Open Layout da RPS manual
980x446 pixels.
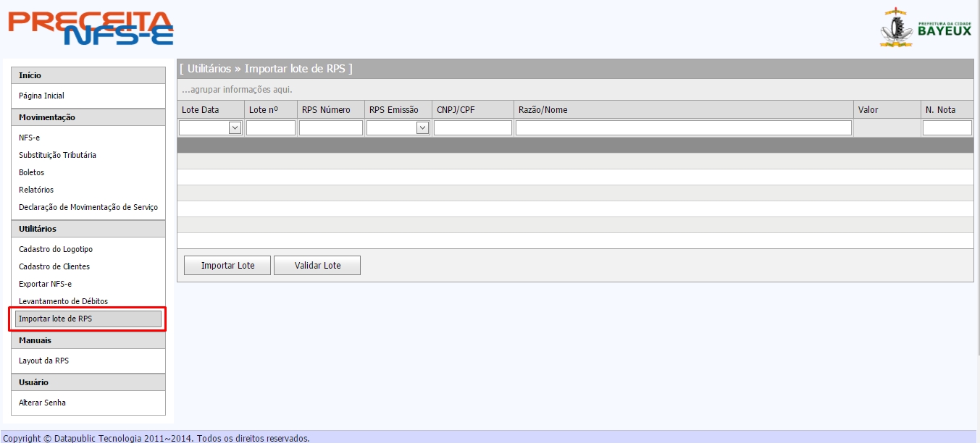43,361
